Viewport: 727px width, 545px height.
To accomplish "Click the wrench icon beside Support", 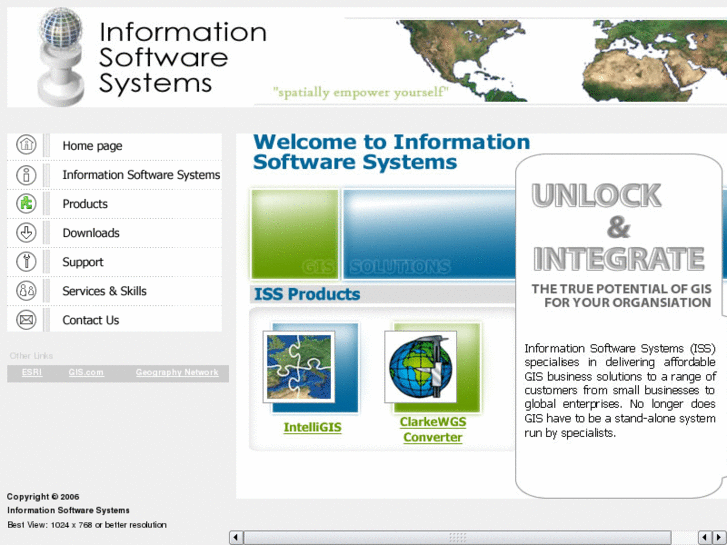I will pos(26,262).
